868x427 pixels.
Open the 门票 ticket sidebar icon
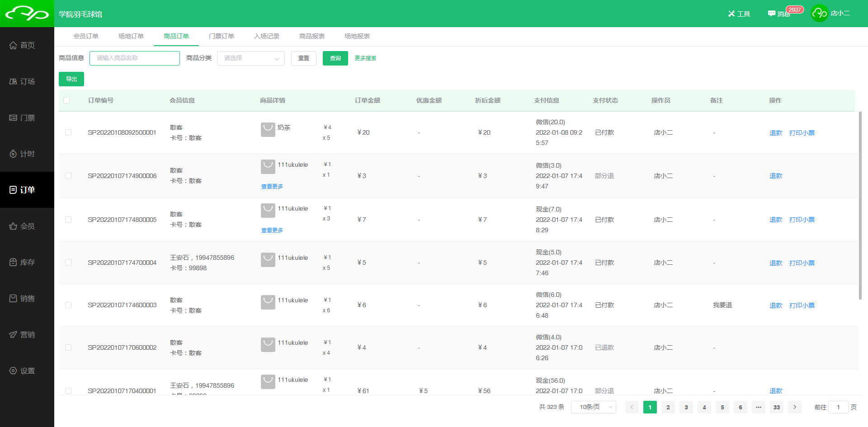tap(14, 117)
